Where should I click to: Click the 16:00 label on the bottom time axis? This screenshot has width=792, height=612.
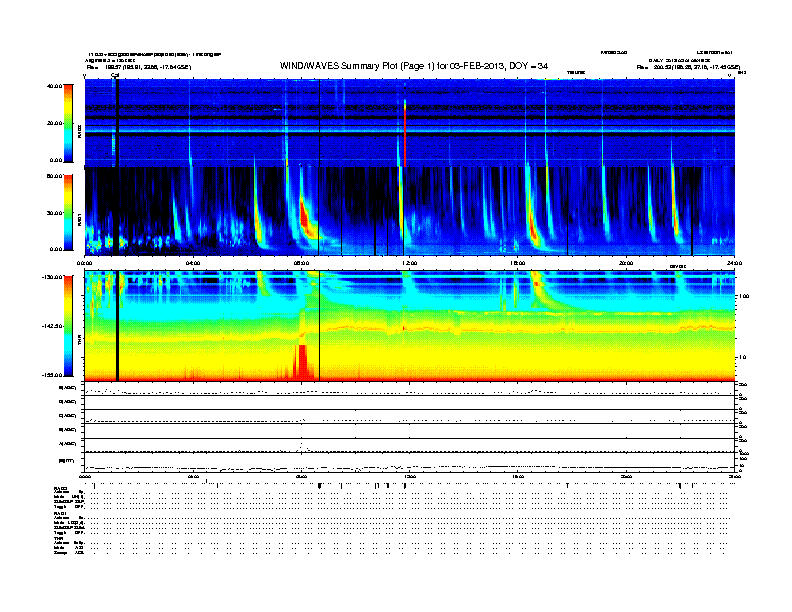click(518, 476)
